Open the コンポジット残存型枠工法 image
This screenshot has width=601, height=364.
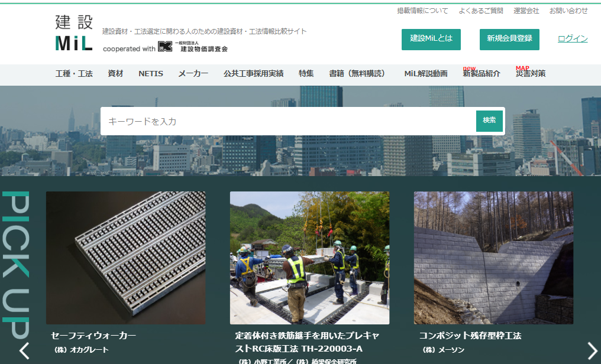pyautogui.click(x=493, y=258)
